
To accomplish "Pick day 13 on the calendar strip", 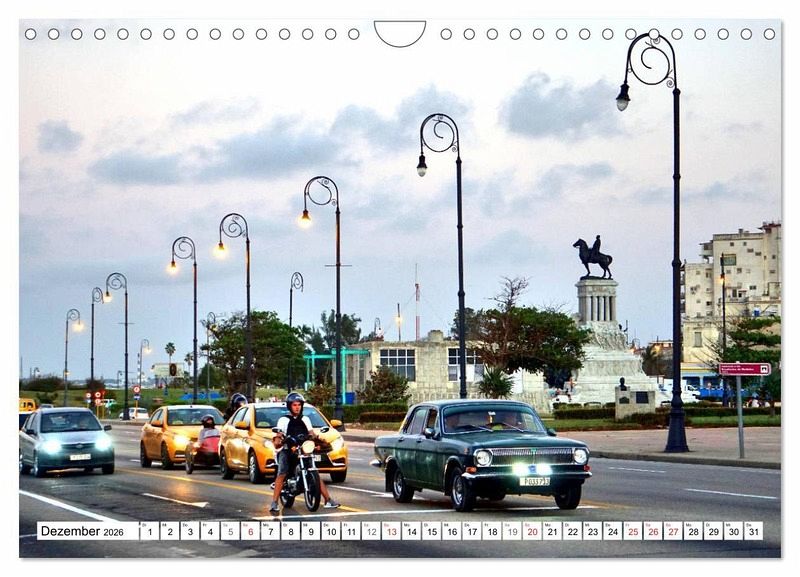I will (x=391, y=531).
